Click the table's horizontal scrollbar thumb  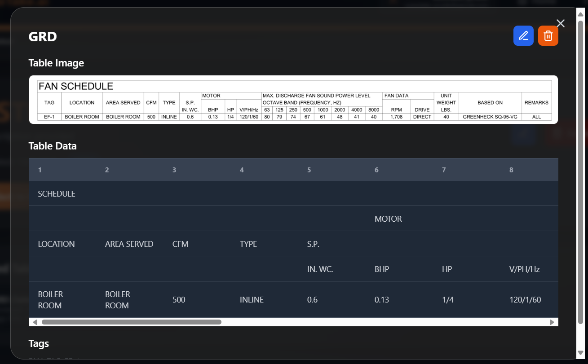(x=131, y=322)
